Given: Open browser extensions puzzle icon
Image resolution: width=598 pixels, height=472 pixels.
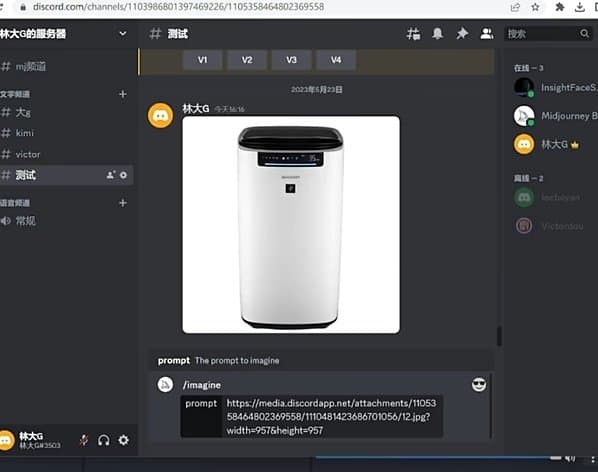Looking at the screenshot, I should point(559,7).
